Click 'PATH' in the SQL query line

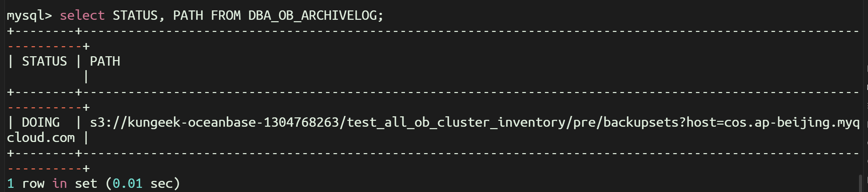[188, 16]
